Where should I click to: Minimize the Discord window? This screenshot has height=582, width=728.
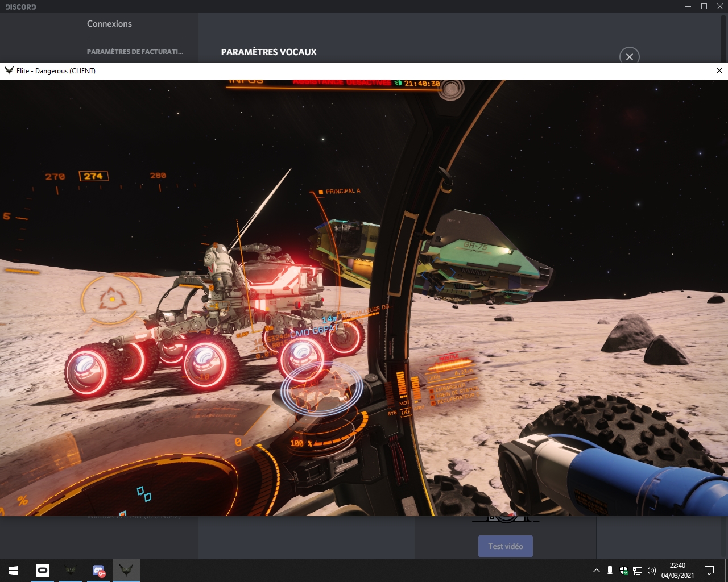coord(689,6)
